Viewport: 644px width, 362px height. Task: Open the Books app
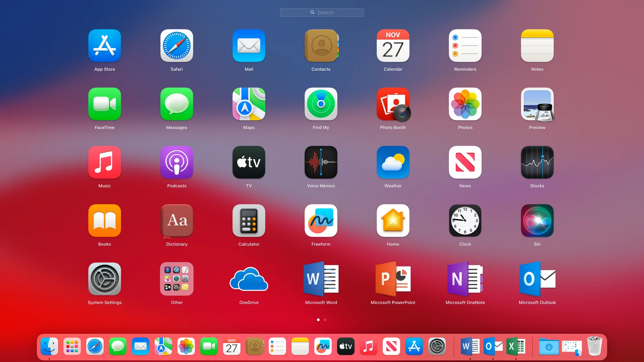(105, 221)
